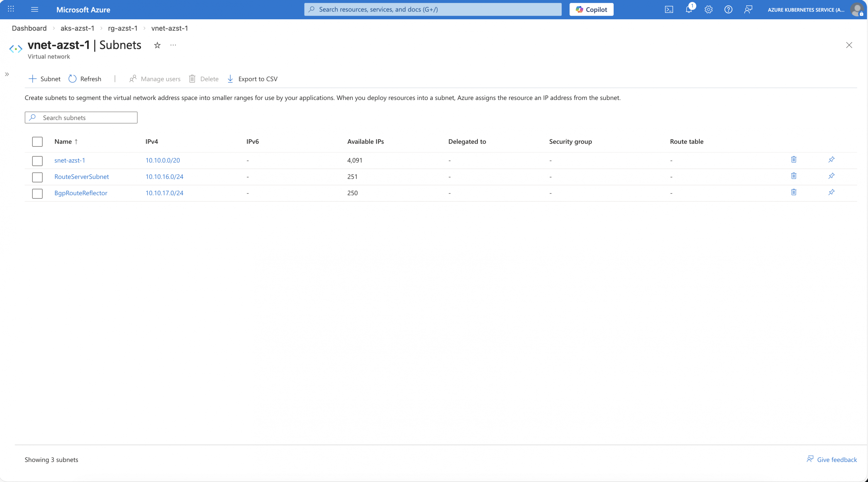Open the RouteServerSubnet link
The height and width of the screenshot is (482, 868).
(81, 177)
